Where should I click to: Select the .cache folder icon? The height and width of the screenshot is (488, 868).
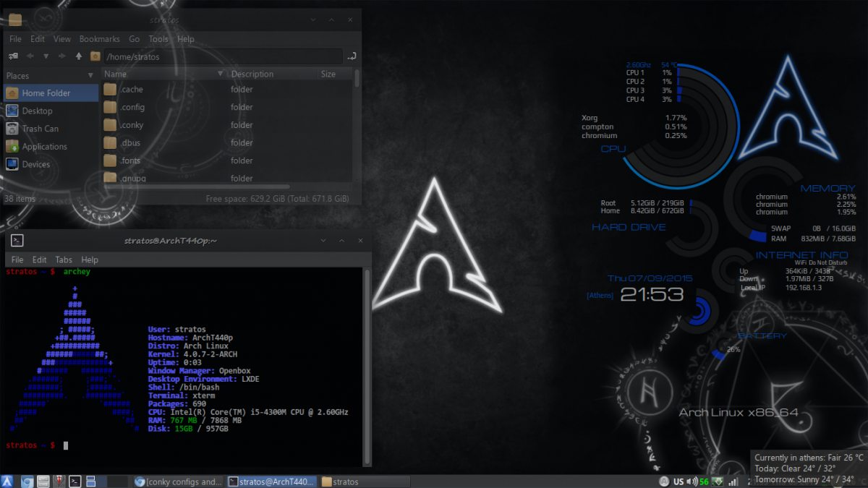click(110, 90)
